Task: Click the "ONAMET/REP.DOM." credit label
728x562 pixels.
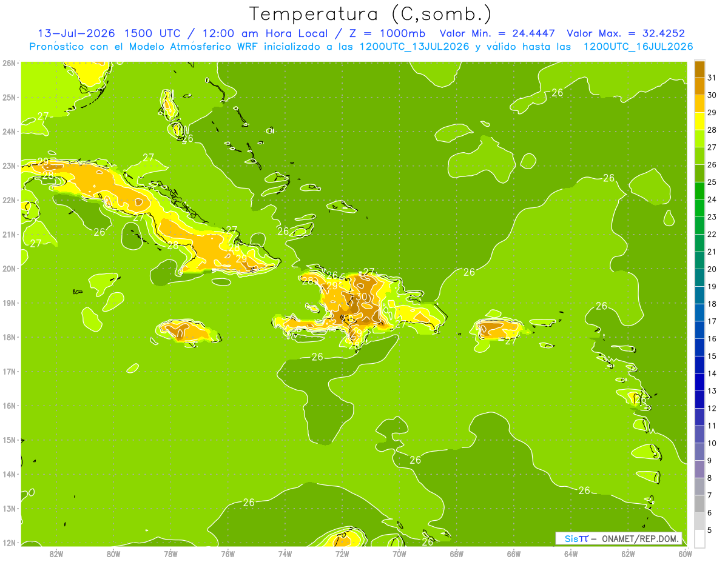Action: (x=641, y=538)
